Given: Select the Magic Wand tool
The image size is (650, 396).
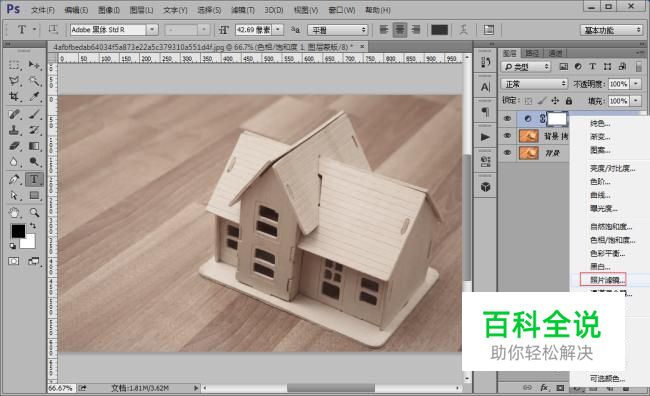Looking at the screenshot, I should click(34, 80).
